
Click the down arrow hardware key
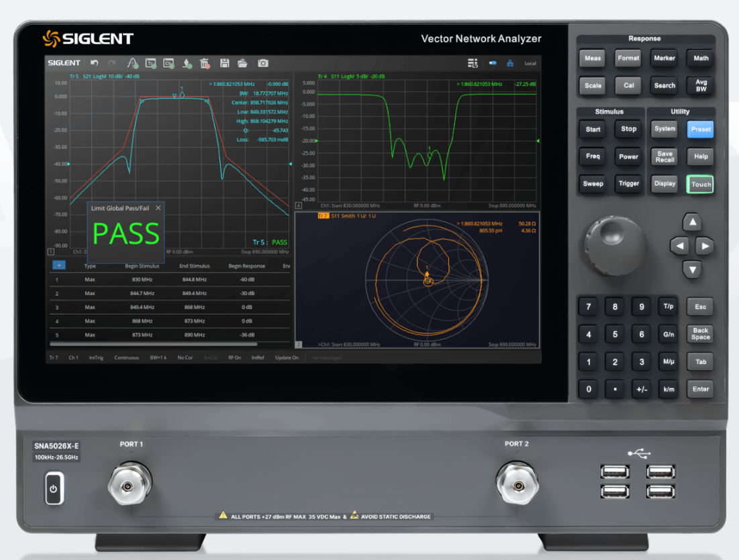click(x=692, y=270)
